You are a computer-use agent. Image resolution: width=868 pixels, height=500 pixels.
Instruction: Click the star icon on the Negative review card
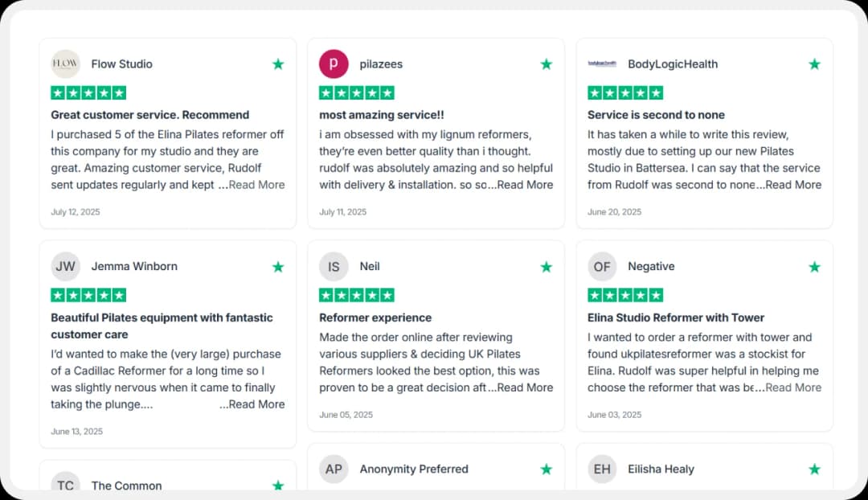pos(814,266)
